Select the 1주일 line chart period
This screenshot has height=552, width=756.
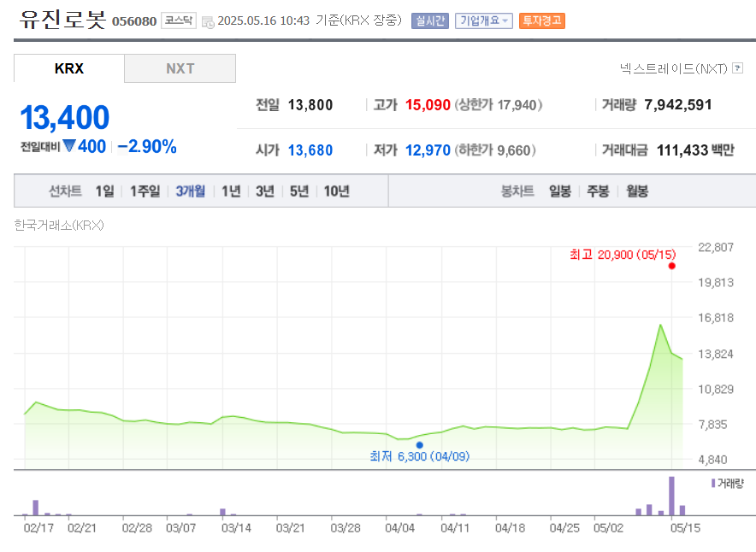click(145, 191)
